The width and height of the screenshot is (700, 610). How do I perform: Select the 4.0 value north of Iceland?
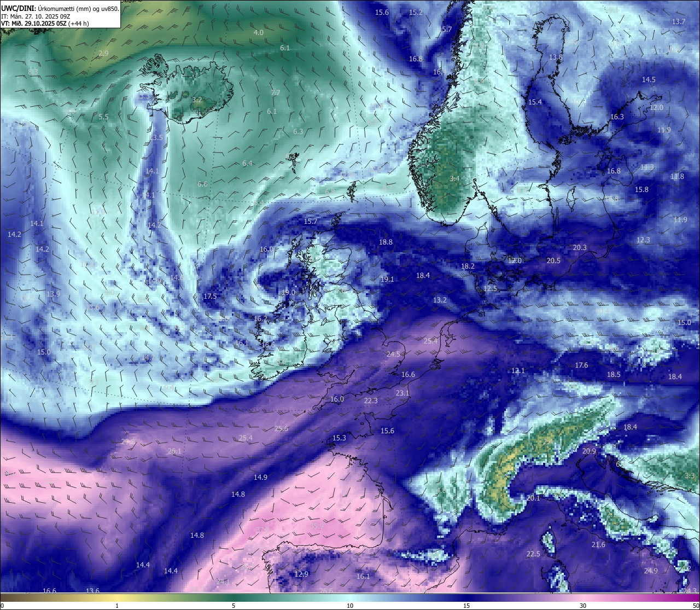[259, 33]
